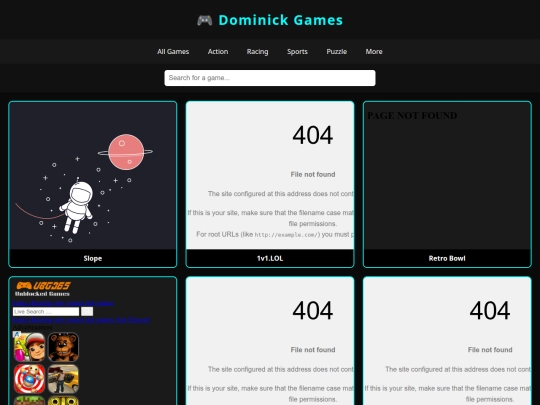Click the blue link below Live Search
Viewport: 540px width, 405px height.
tap(81, 320)
